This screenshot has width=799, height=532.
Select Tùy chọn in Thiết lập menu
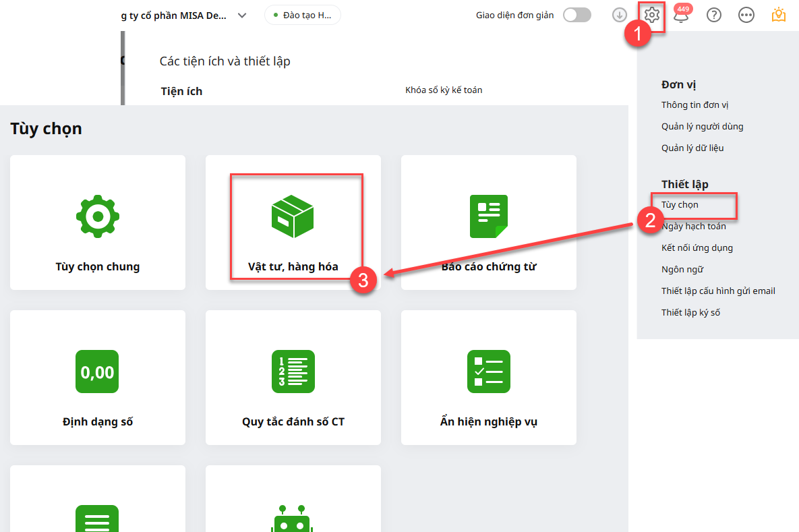click(680, 204)
